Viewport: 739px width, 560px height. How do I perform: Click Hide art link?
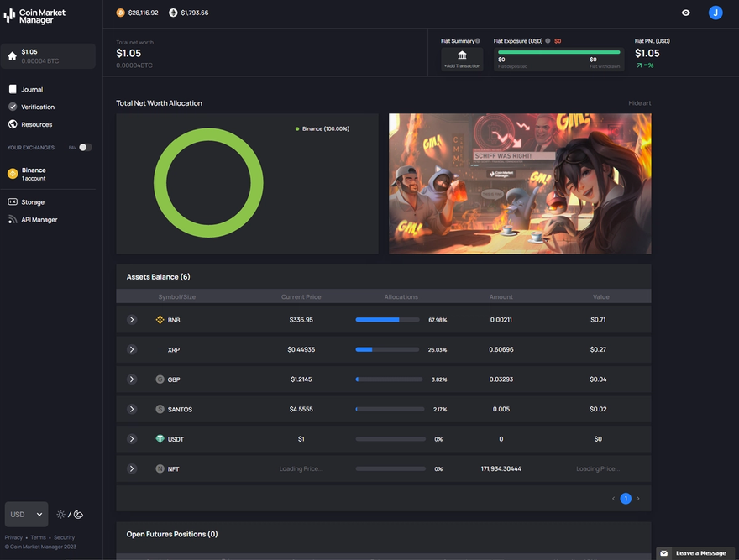(x=640, y=103)
